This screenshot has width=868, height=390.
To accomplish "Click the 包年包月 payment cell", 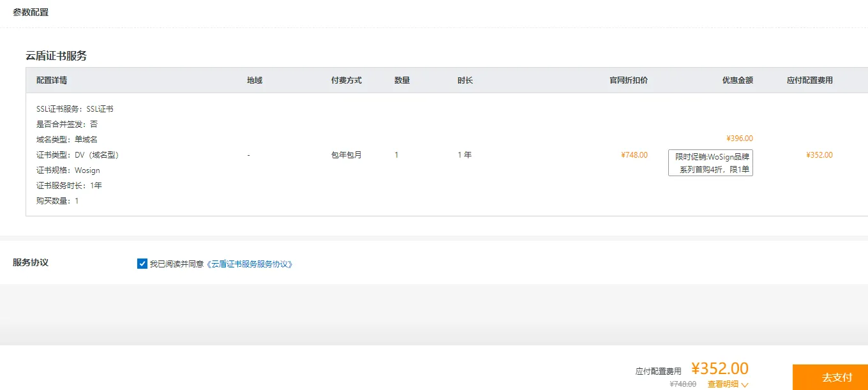I will pos(347,155).
